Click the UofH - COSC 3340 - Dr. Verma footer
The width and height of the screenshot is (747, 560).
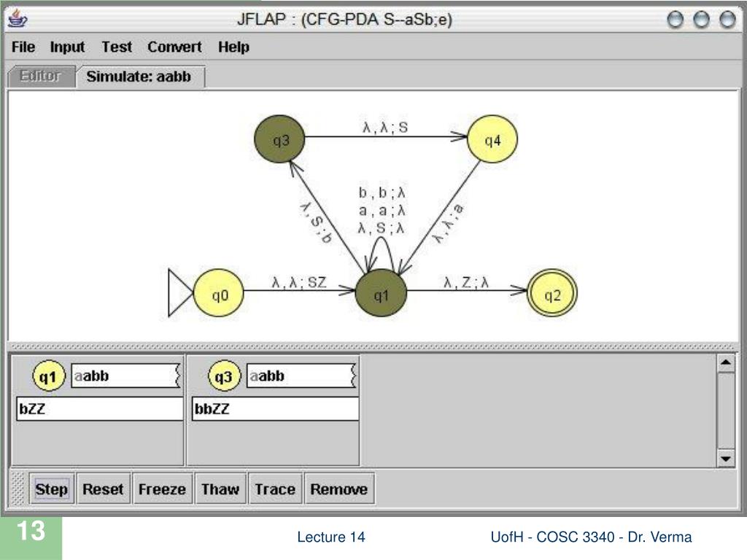[x=591, y=537]
